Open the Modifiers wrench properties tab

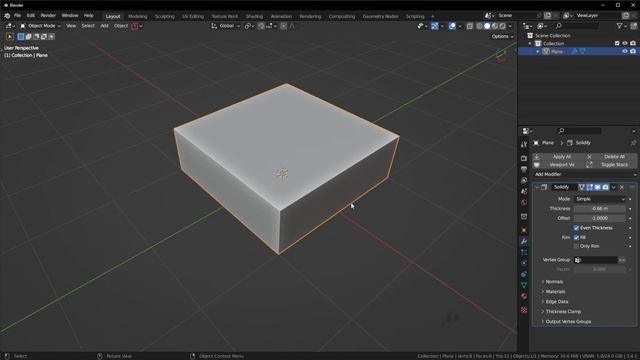coord(524,242)
